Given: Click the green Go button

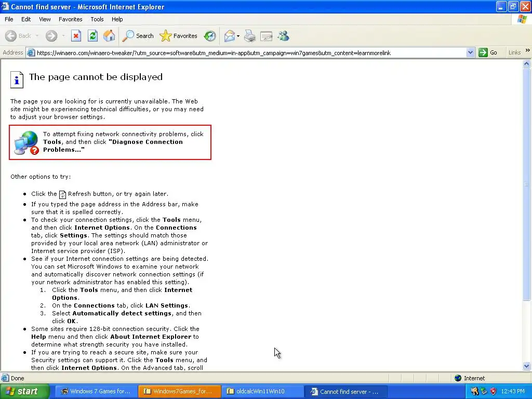Looking at the screenshot, I should tap(488, 52).
